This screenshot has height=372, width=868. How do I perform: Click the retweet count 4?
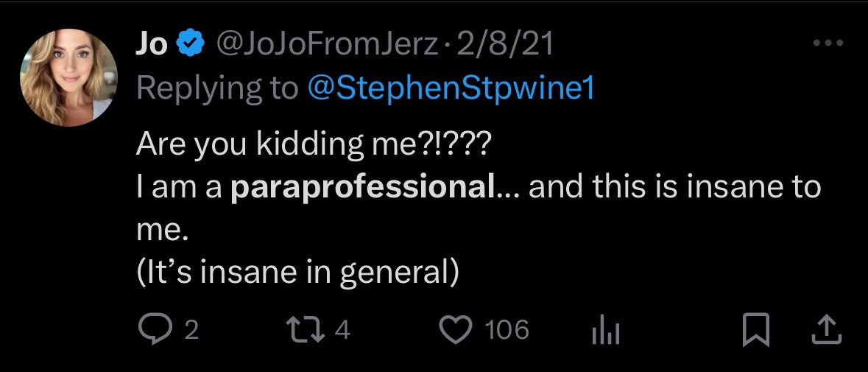coord(343,331)
